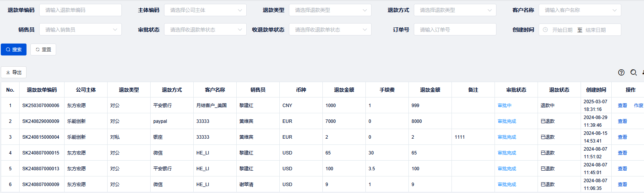Click the calendar clock icon in date range

545,30
